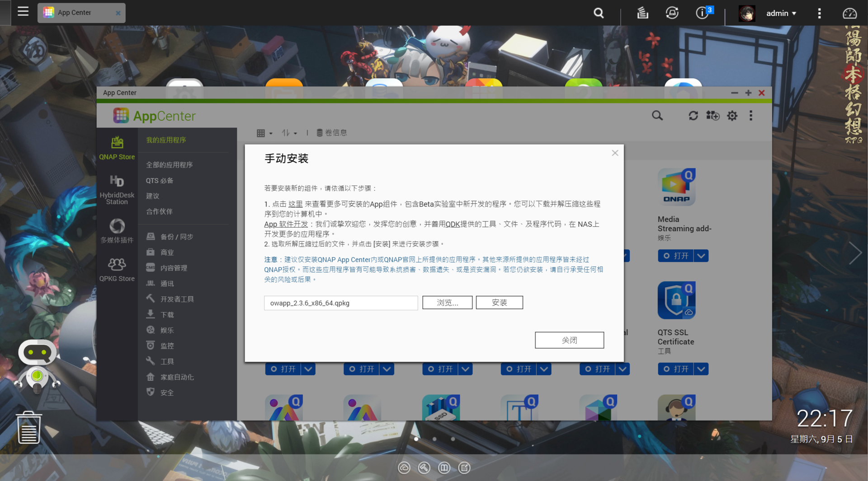Select QNAP Store in sidebar
Screen dimensions: 868x481
pos(117,148)
